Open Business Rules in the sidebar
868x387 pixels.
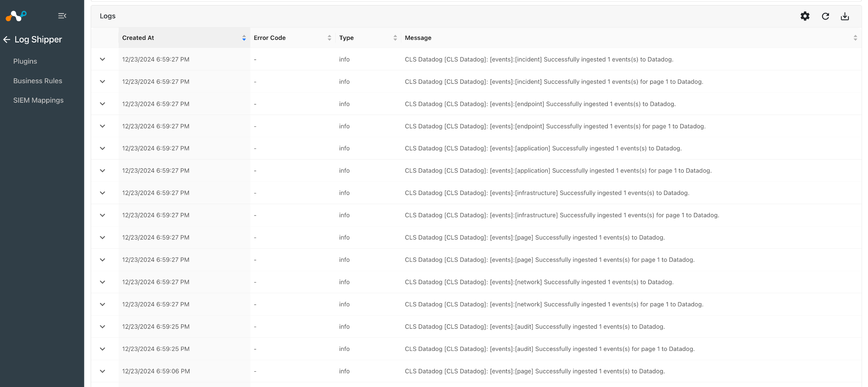pos(38,81)
